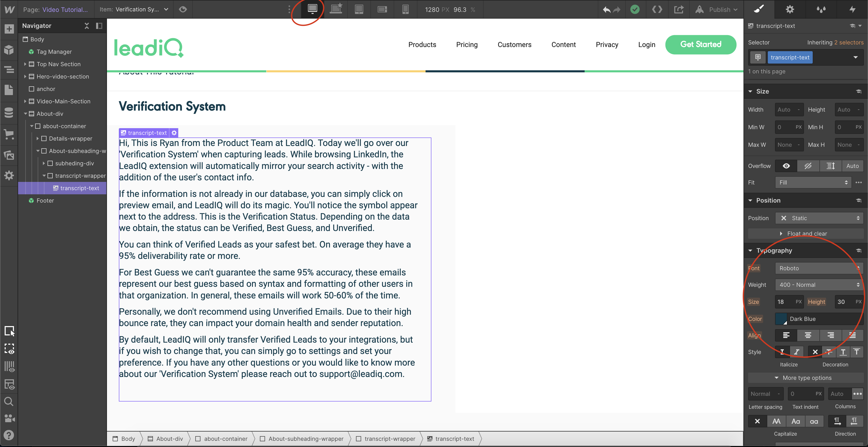Open the Add Elements panel
The image size is (868, 447).
pos(9,29)
